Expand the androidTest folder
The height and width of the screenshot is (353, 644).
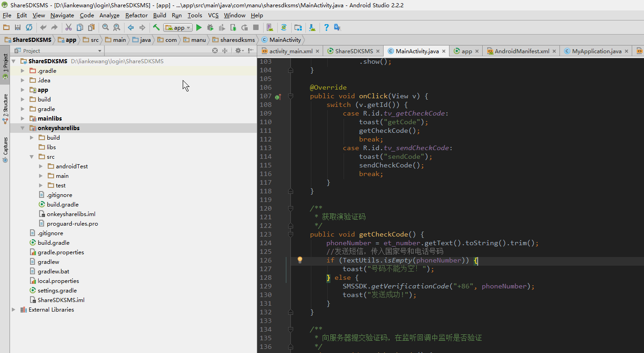41,166
